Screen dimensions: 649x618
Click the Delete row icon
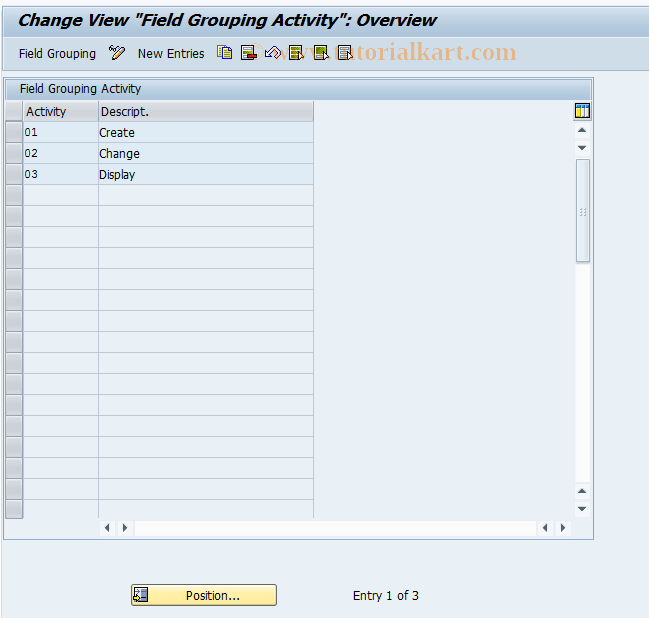point(248,53)
